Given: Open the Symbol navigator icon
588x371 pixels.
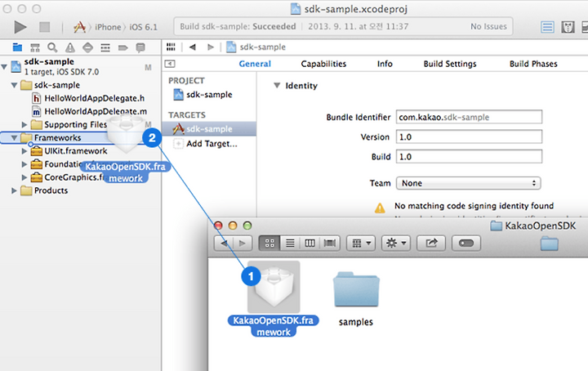Looking at the screenshot, I should (35, 47).
